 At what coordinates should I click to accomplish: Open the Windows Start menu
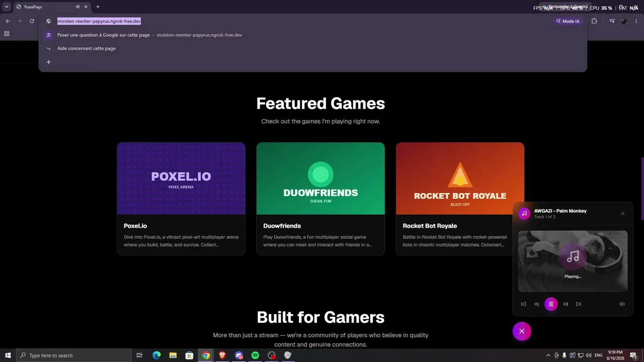click(x=8, y=355)
